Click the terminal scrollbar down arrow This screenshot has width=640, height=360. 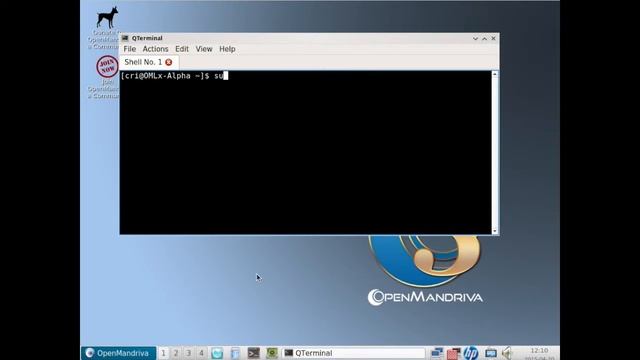(x=495, y=231)
